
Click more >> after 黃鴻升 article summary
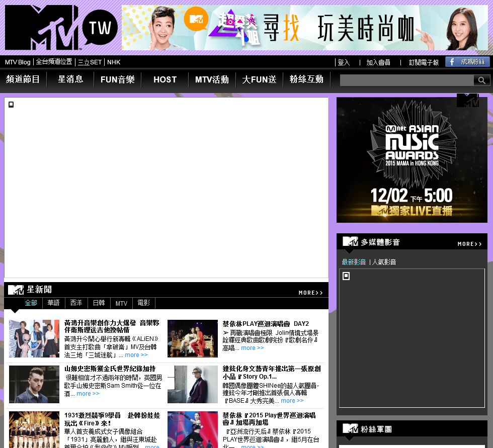136,354
